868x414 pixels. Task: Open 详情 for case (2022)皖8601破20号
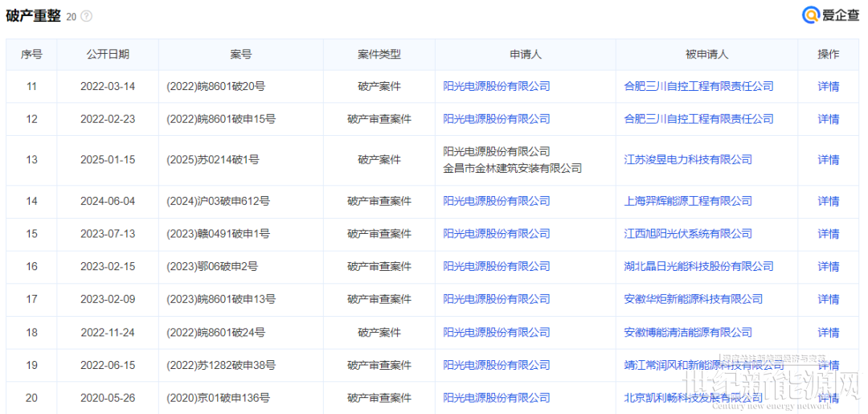pyautogui.click(x=828, y=86)
